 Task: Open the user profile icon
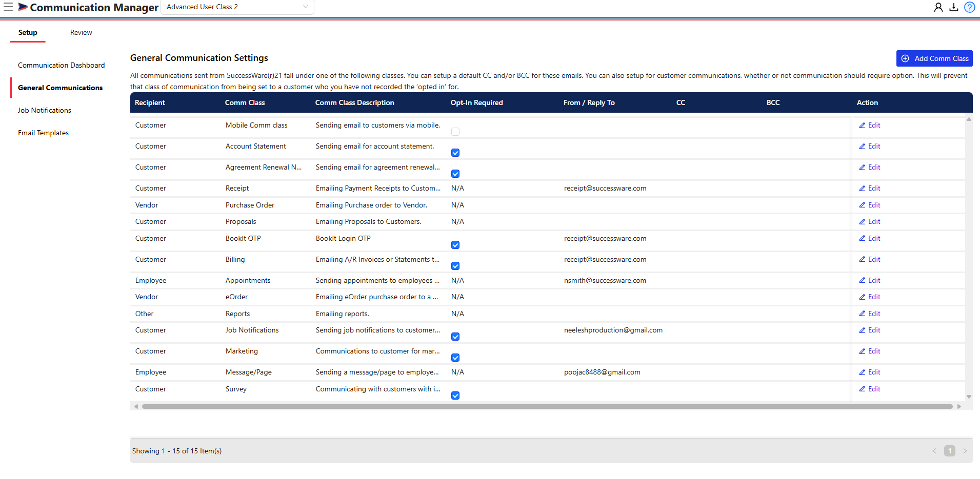(938, 7)
